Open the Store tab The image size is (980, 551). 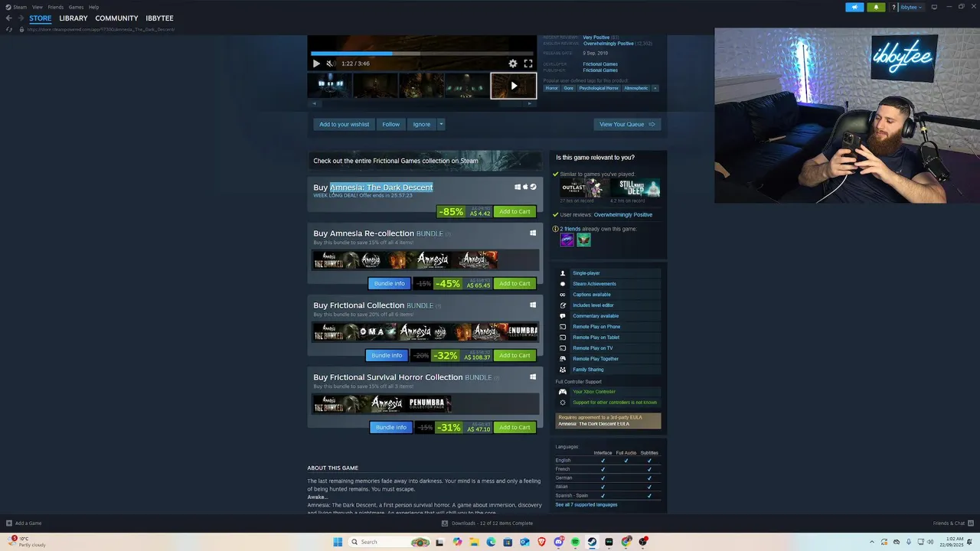41,18
